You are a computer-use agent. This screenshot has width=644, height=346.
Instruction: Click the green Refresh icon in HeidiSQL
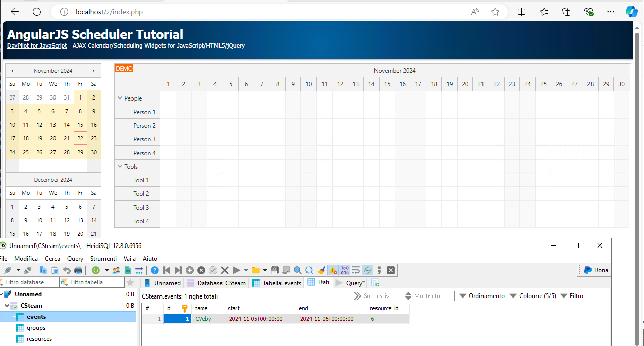96,270
